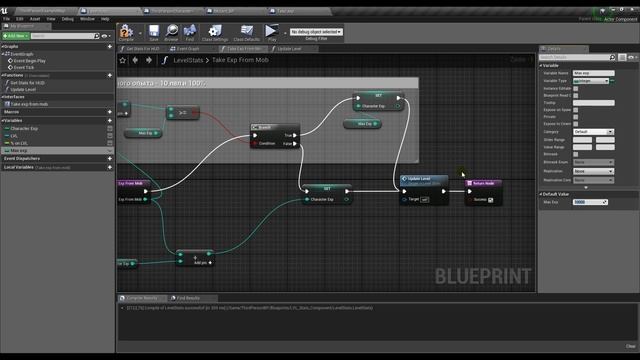Add a new variable with the Variables plus icon
The image size is (640, 360).
109,121
